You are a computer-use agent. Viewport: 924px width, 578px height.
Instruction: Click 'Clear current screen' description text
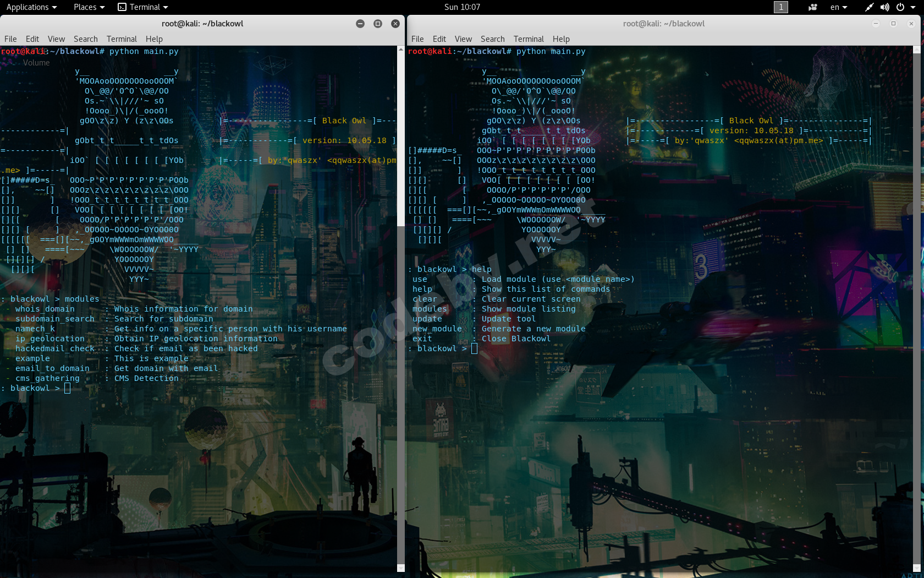[531, 299]
